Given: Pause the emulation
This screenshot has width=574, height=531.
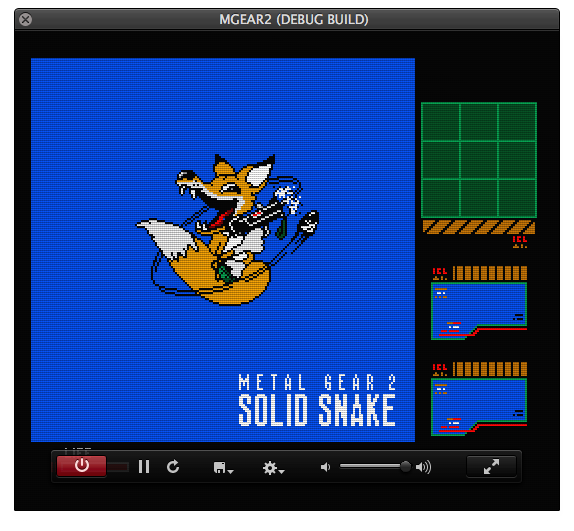Looking at the screenshot, I should 144,467.
